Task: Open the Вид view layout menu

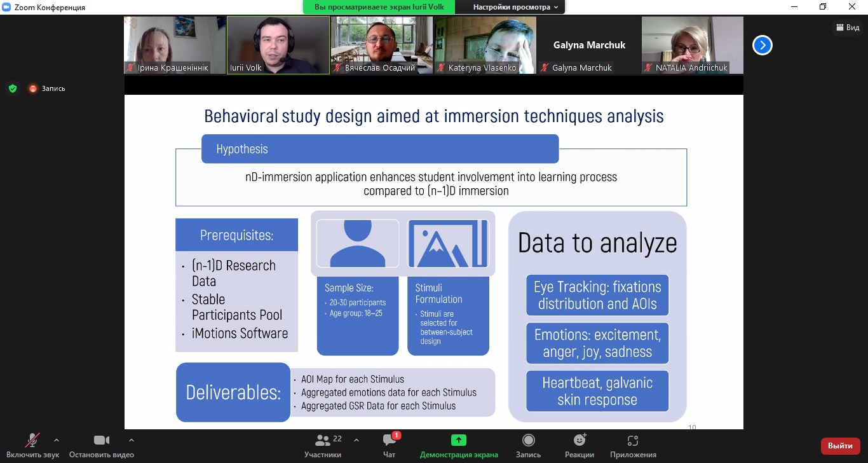Action: click(848, 27)
